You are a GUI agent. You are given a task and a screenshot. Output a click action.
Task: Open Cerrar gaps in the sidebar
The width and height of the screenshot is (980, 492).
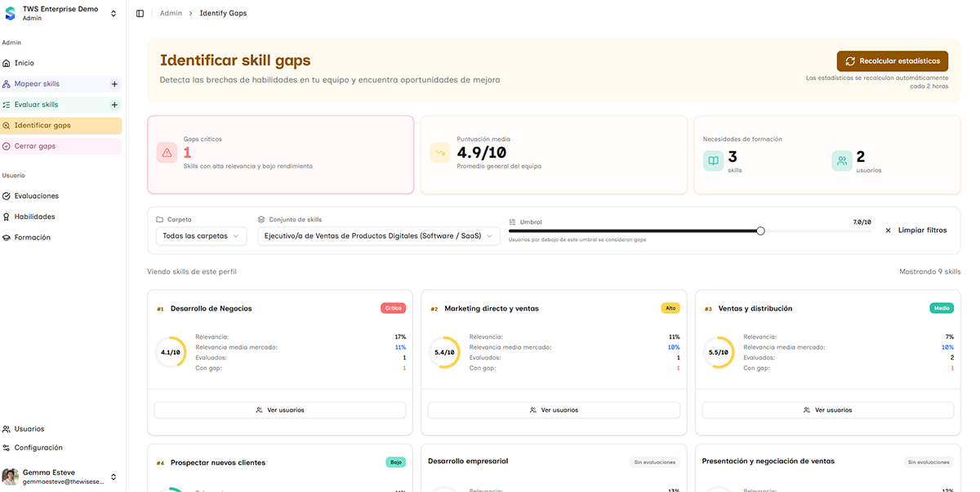(x=35, y=146)
